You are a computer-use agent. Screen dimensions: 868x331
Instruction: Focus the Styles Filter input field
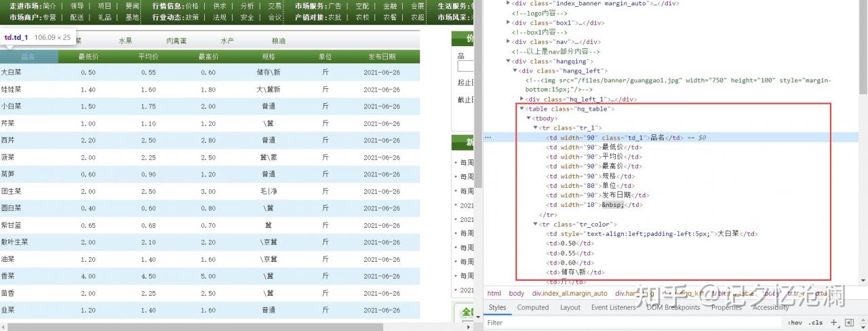634,323
